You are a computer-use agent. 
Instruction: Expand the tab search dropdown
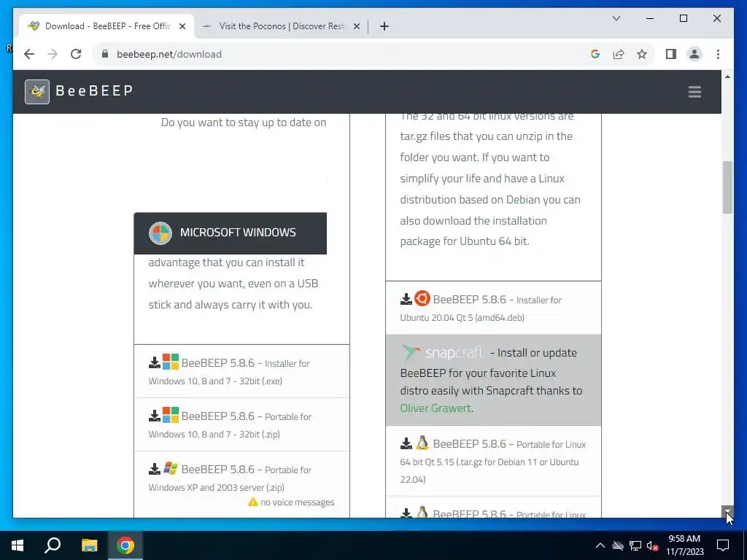pos(616,18)
